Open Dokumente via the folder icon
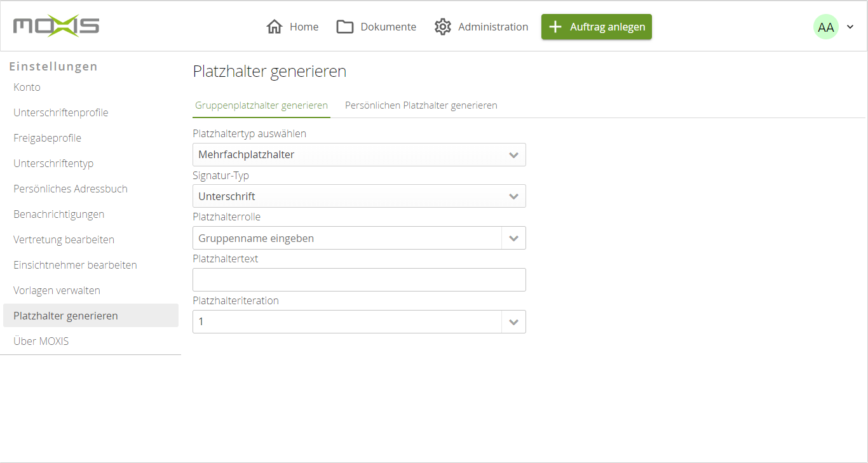Image resolution: width=868 pixels, height=463 pixels. pyautogui.click(x=344, y=27)
